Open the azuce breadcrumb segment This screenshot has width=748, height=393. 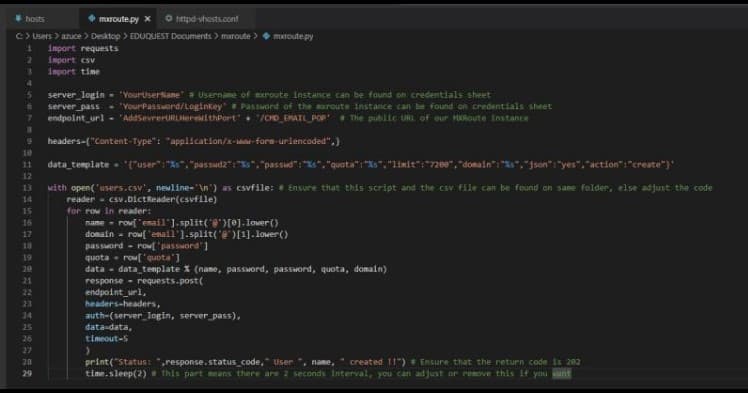tap(71, 36)
